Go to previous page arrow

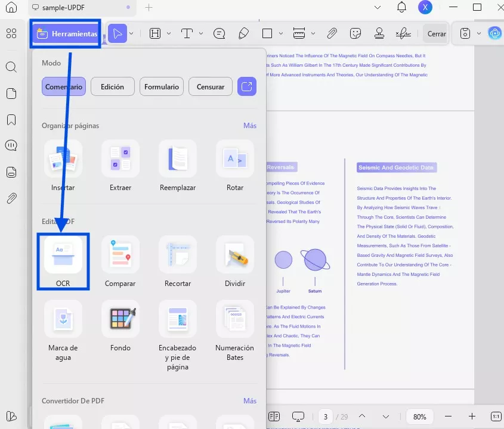click(x=362, y=416)
